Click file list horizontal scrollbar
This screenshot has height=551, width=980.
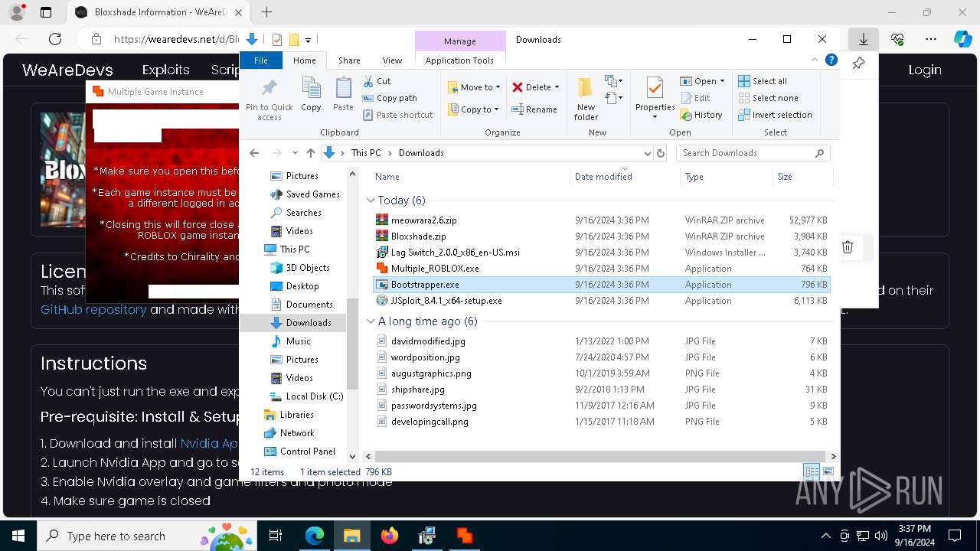[x=599, y=456]
